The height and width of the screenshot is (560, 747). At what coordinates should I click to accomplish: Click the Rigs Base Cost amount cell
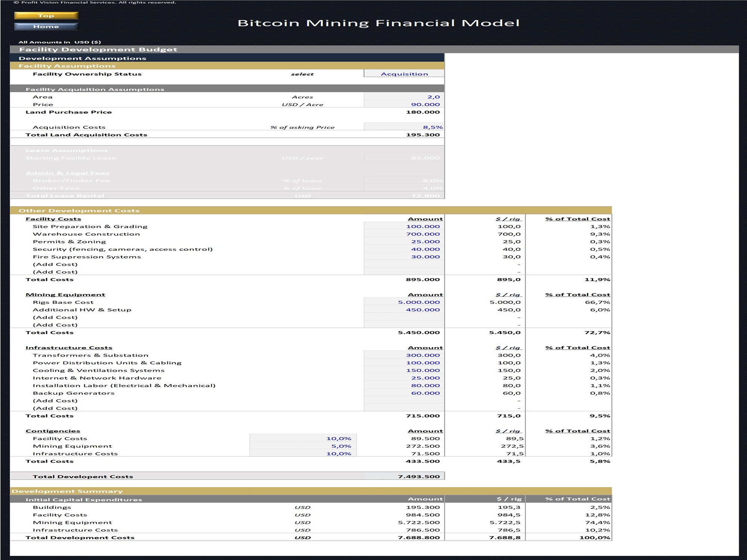403,302
